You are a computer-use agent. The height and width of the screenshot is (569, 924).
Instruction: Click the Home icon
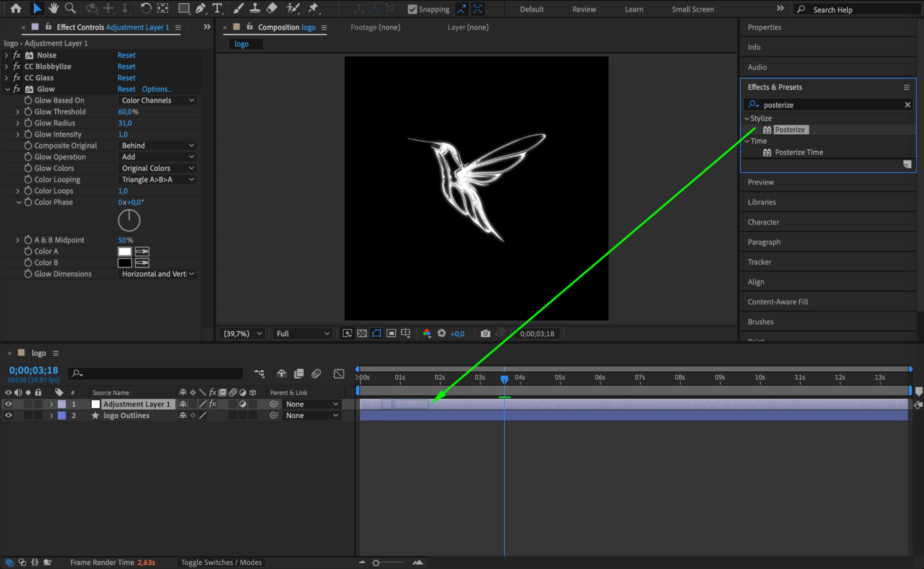(16, 8)
